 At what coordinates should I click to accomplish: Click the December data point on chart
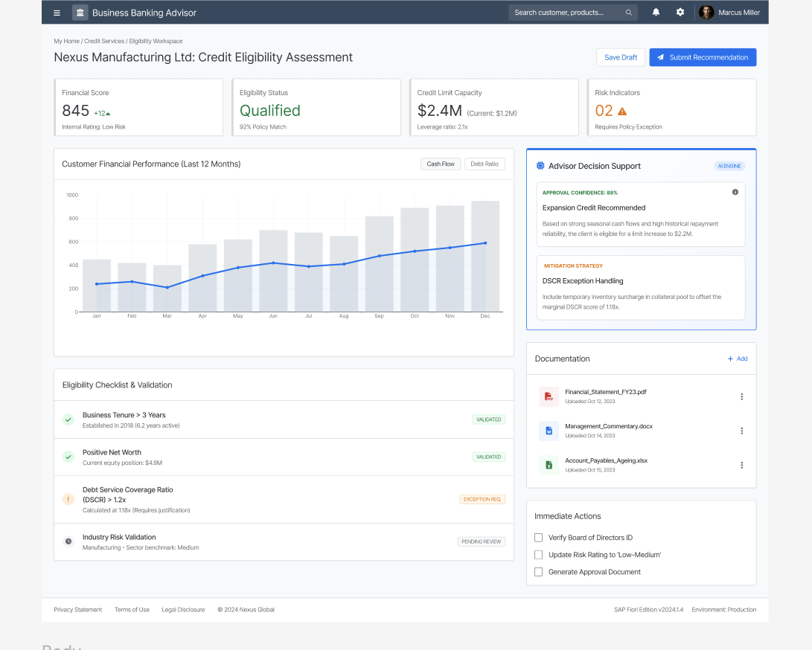(485, 242)
